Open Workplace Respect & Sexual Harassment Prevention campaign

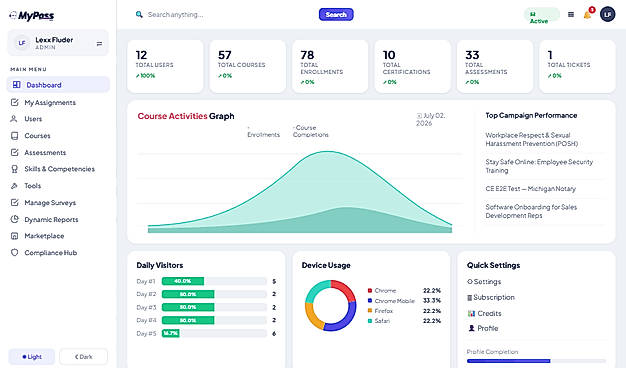coord(532,139)
